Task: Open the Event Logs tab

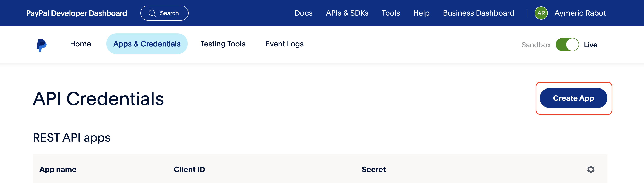Action: (x=284, y=44)
